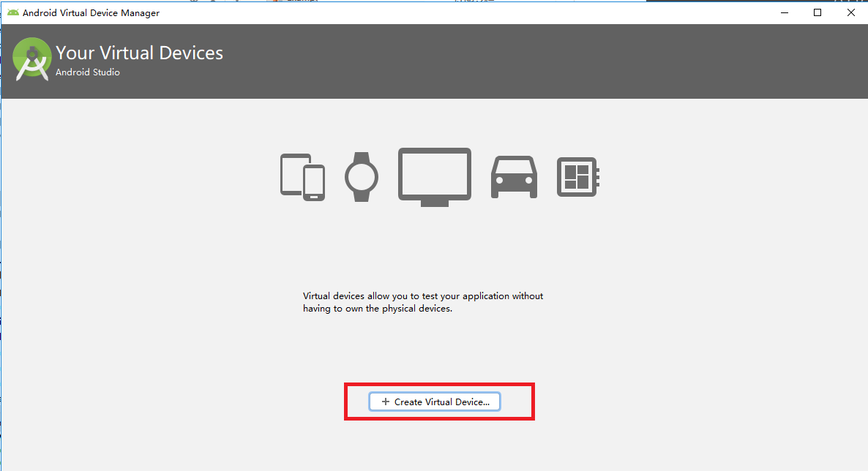Click the phone and tablet device icon
This screenshot has height=471, width=868.
click(302, 177)
